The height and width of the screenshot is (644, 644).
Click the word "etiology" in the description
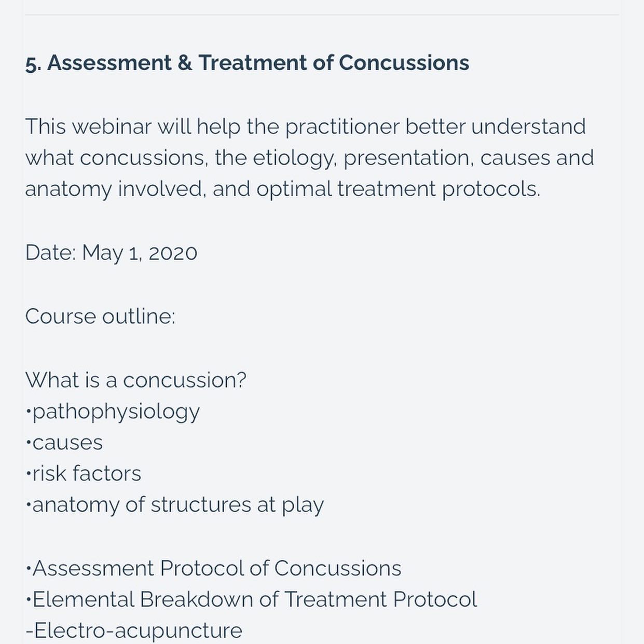pos(294,158)
